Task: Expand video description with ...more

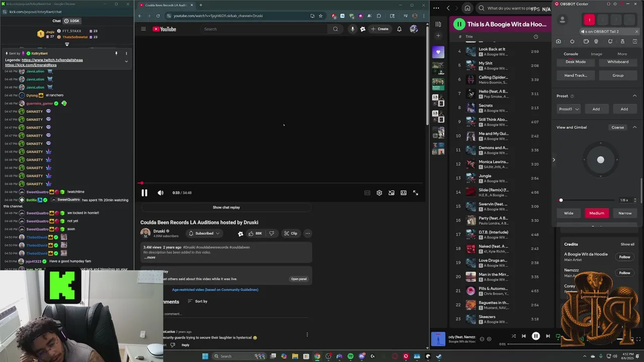Action: pyautogui.click(x=150, y=257)
